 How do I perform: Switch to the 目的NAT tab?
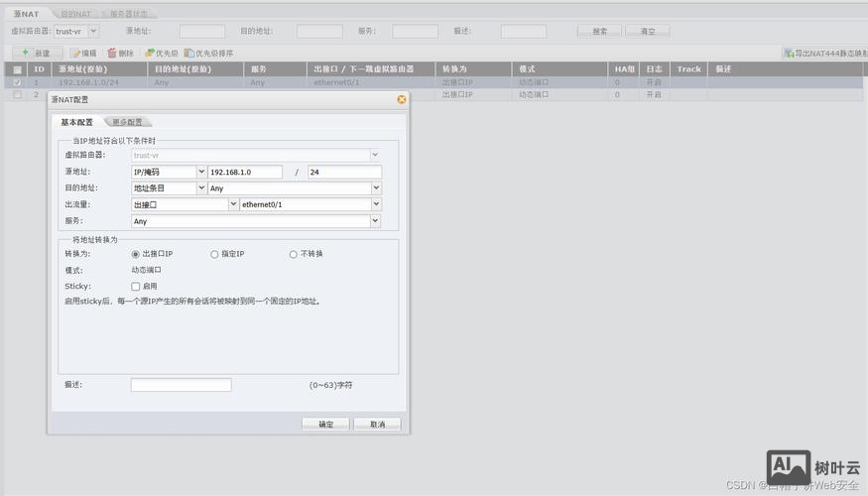(x=75, y=13)
